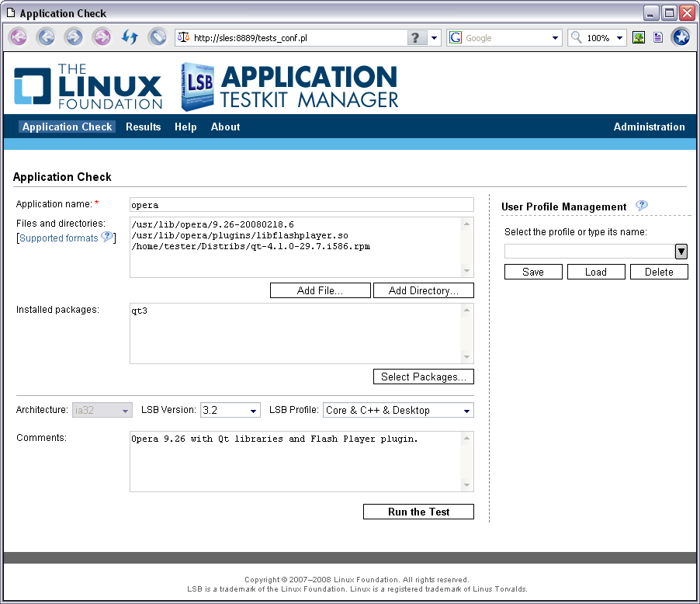The width and height of the screenshot is (700, 604).
Task: Open the Results tab
Action: point(144,127)
